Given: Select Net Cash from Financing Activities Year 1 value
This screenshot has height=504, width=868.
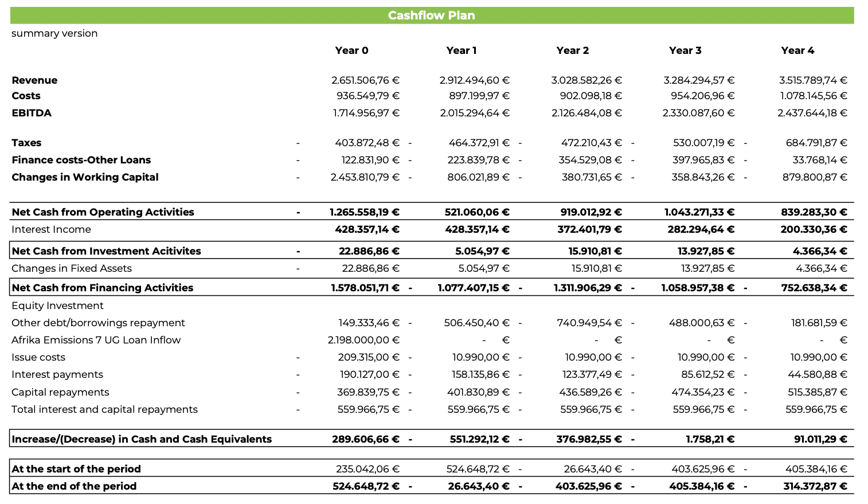Looking at the screenshot, I should click(473, 288).
